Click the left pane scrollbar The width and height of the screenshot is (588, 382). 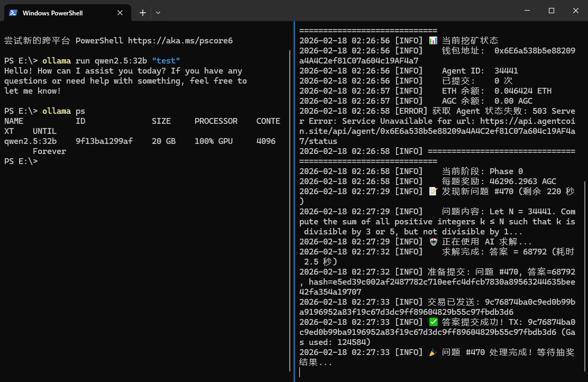click(x=290, y=210)
